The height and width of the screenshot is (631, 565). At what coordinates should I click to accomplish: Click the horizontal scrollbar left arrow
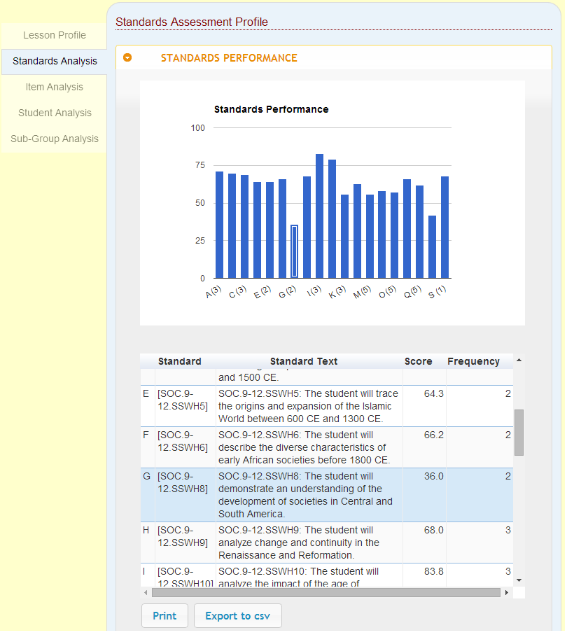[146, 592]
